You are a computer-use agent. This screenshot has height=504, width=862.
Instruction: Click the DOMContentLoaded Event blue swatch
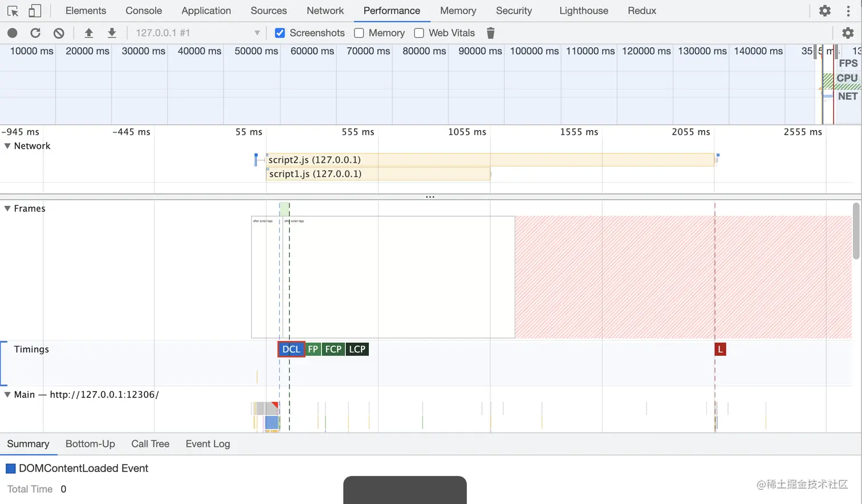tap(11, 469)
